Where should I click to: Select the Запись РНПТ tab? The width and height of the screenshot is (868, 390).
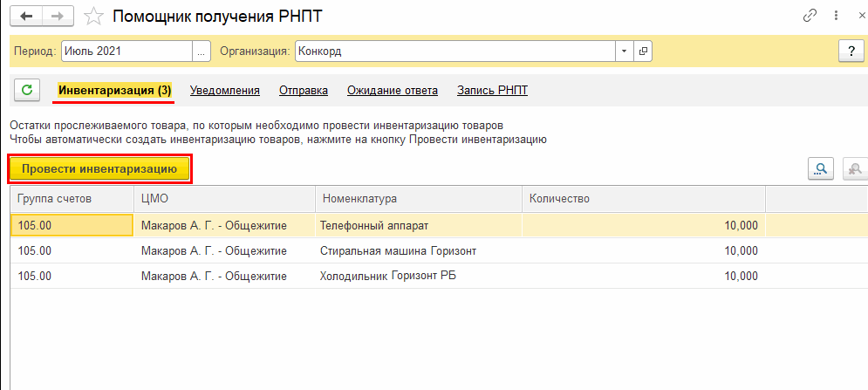pyautogui.click(x=492, y=90)
